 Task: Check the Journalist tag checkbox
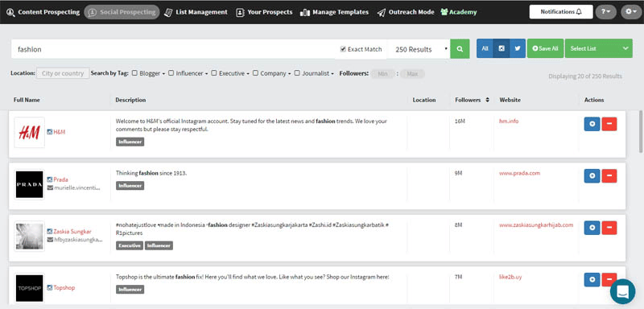[x=297, y=73]
